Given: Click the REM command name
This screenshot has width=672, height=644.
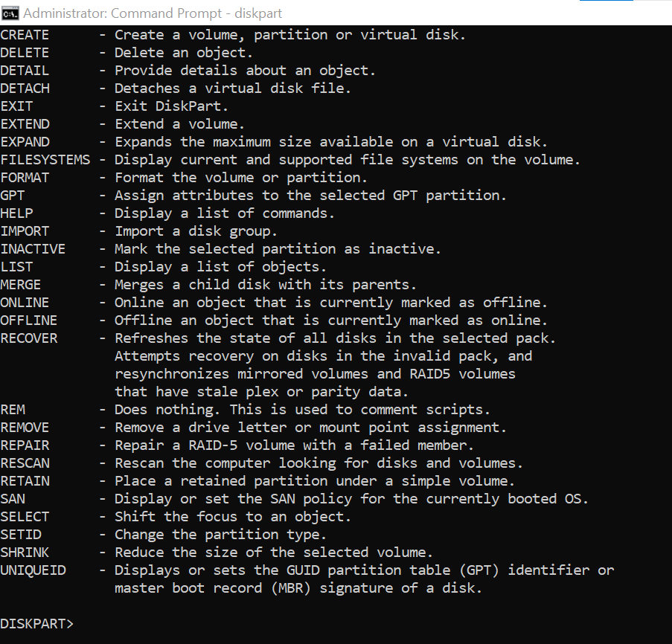Looking at the screenshot, I should [x=13, y=409].
